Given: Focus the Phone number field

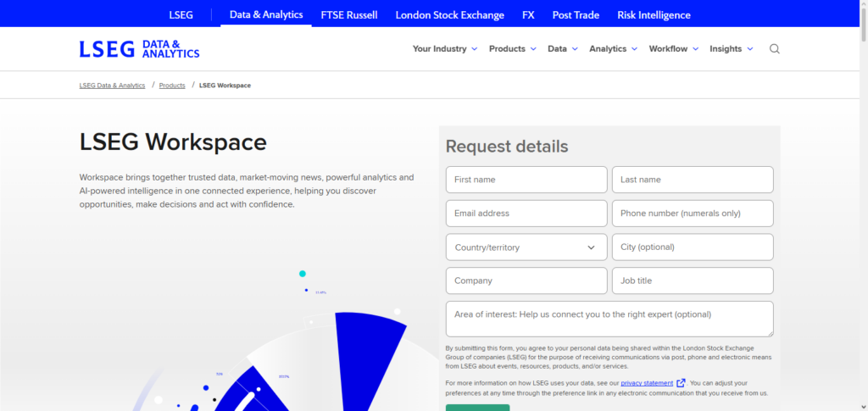Looking at the screenshot, I should click(x=693, y=214).
